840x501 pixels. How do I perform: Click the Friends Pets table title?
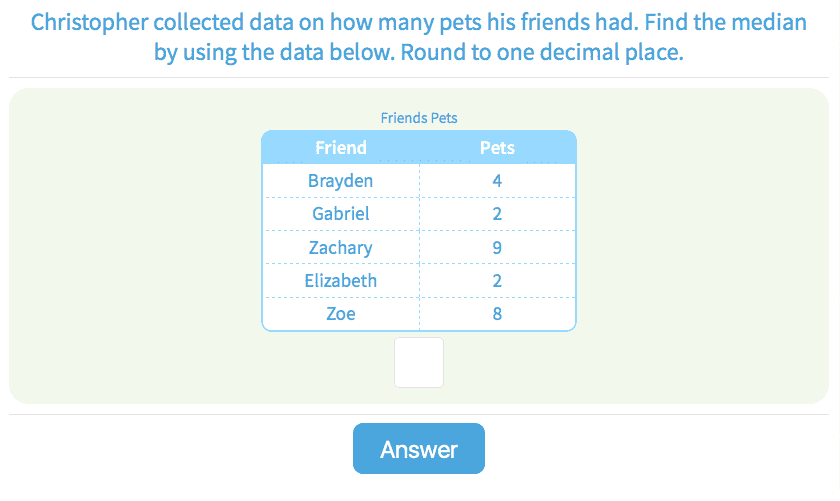[x=419, y=118]
